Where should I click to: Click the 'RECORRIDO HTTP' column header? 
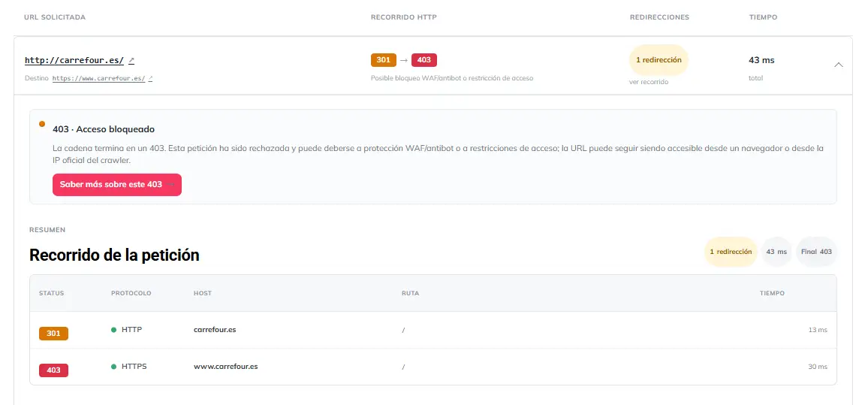403,17
